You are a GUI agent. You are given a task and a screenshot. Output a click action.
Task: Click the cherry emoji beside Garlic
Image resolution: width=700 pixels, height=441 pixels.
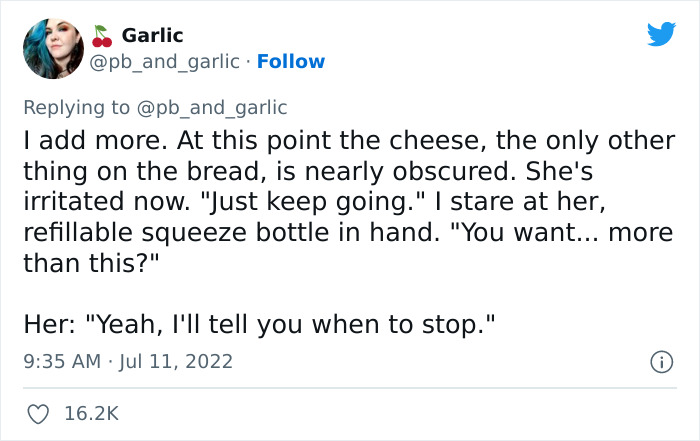pos(101,36)
